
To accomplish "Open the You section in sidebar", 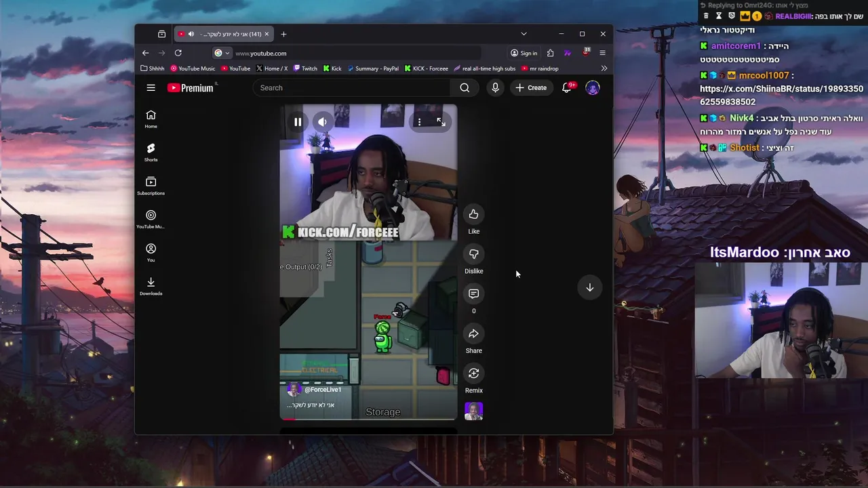I will coord(151,253).
